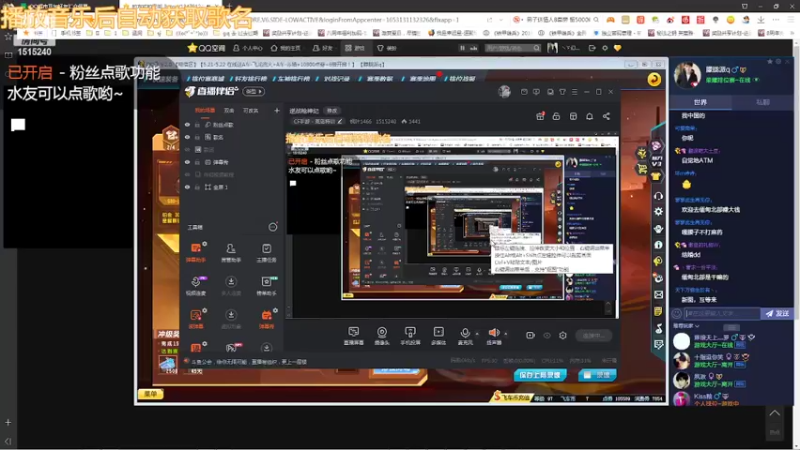Expand the speaker volume arrow
Viewport: 800px width, 450px height.
tap(506, 334)
